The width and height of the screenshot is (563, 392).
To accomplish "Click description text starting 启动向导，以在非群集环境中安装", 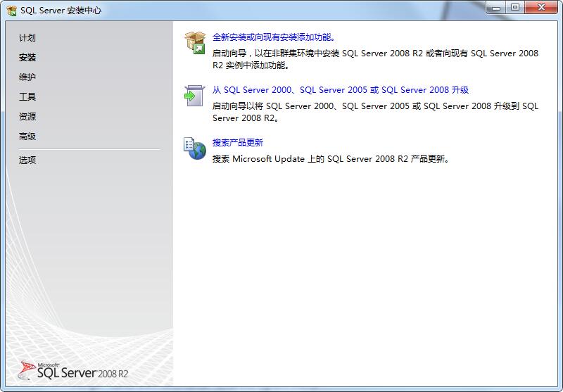I will click(375, 59).
